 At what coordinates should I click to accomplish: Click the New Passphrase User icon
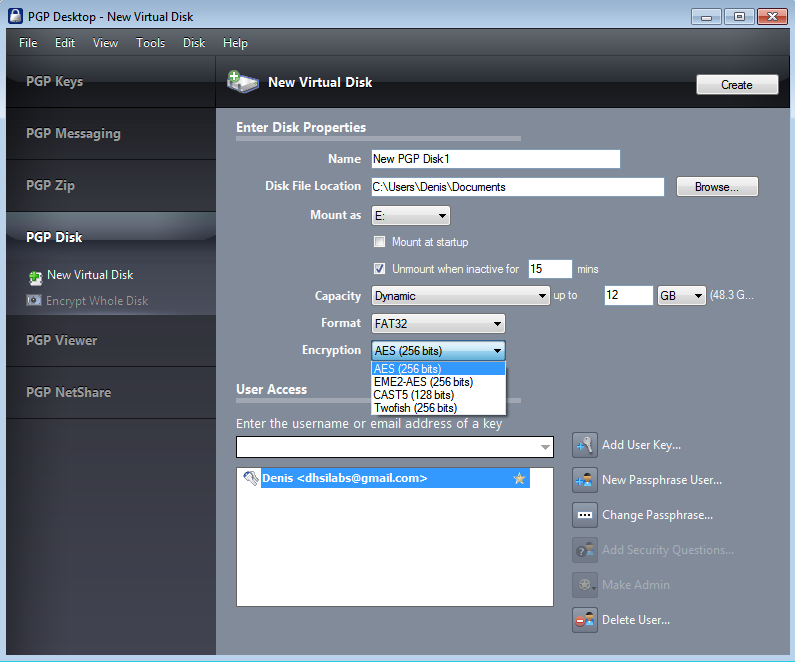pyautogui.click(x=585, y=480)
